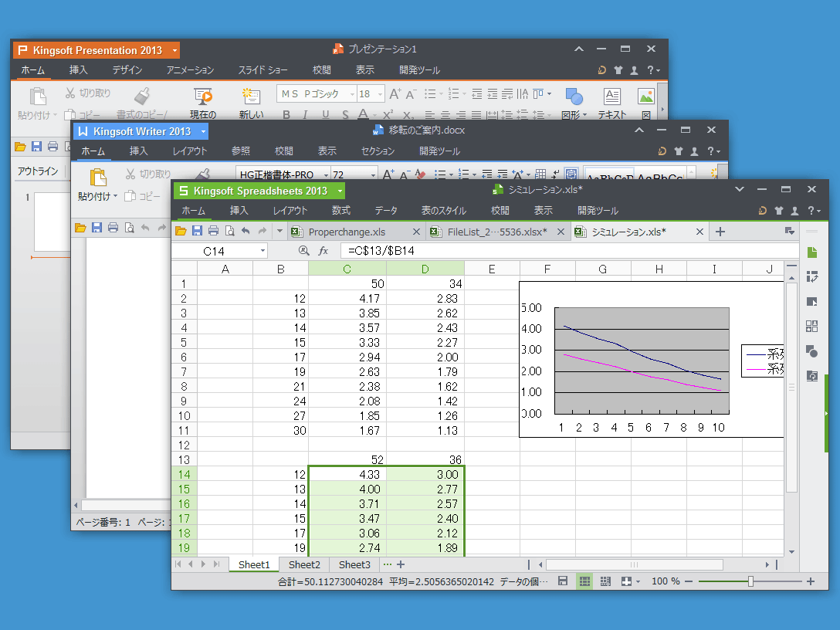Increase font size icon in Presentation ribbon
Screen dimensions: 840x630
coord(395,94)
